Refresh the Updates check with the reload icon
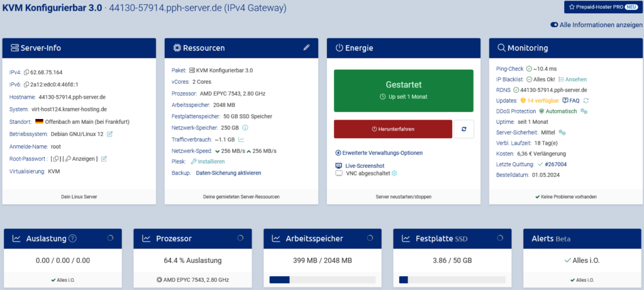Image resolution: width=644 pixels, height=290 pixels. point(586,100)
